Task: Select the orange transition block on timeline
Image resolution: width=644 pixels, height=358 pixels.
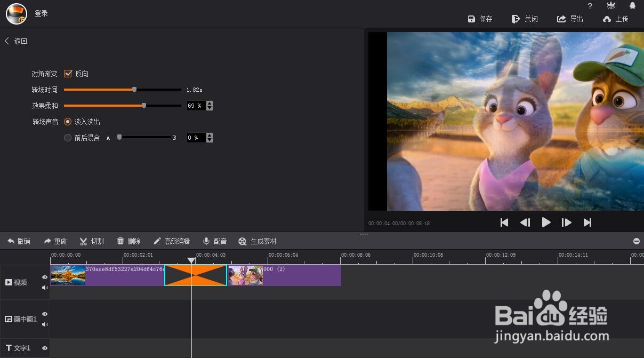Action: pyautogui.click(x=196, y=275)
